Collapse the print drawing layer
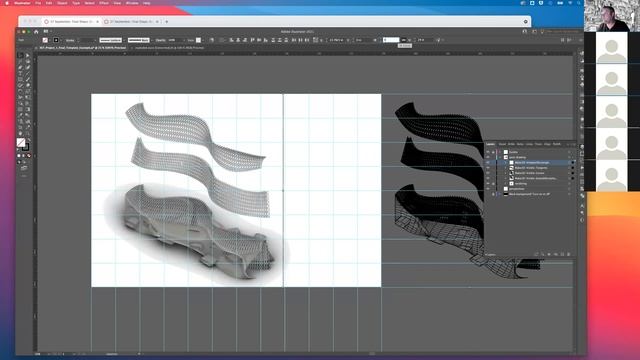 (x=500, y=157)
